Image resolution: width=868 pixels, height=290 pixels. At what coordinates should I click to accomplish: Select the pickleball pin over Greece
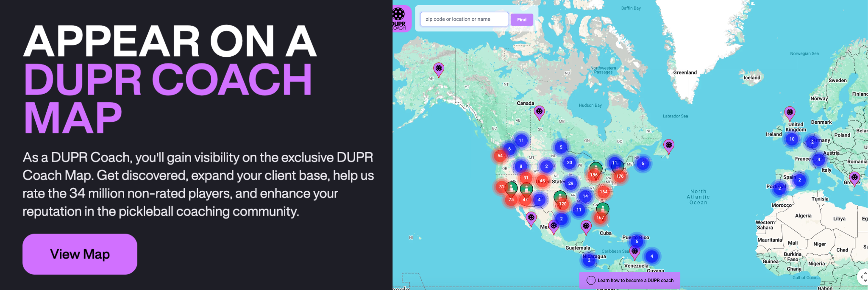coord(855,178)
